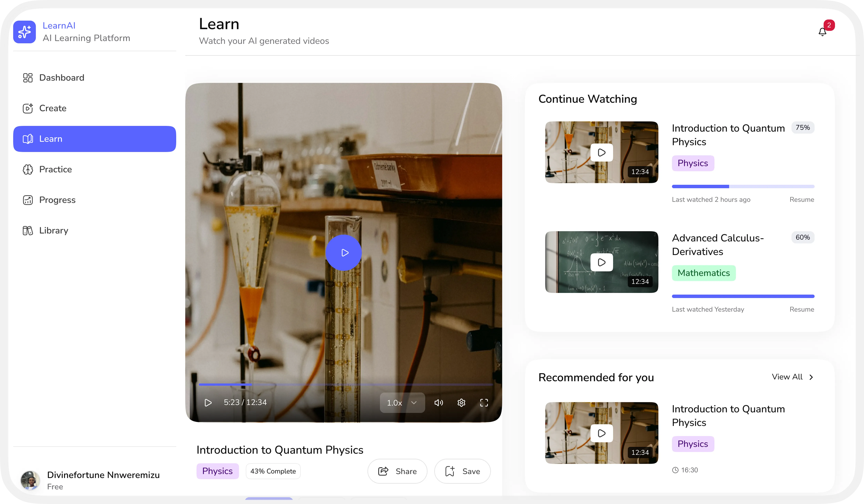
Task: Open video settings gear icon
Action: tap(461, 403)
